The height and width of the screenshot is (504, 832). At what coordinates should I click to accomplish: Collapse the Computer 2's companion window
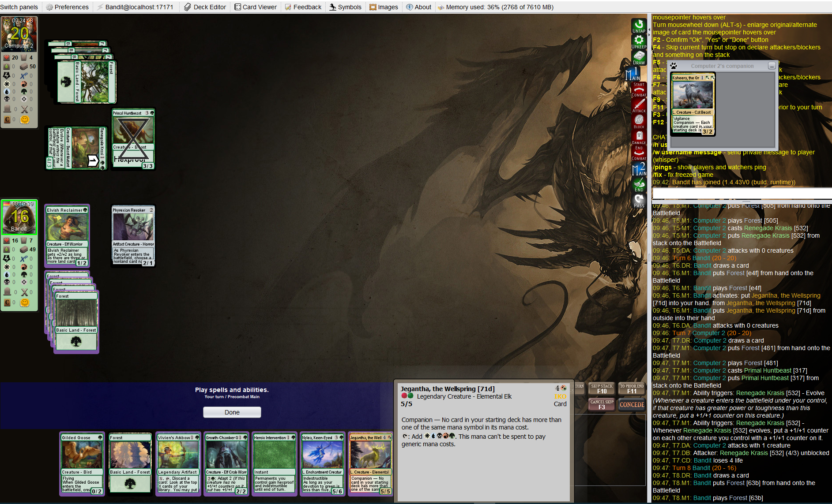[x=772, y=66]
